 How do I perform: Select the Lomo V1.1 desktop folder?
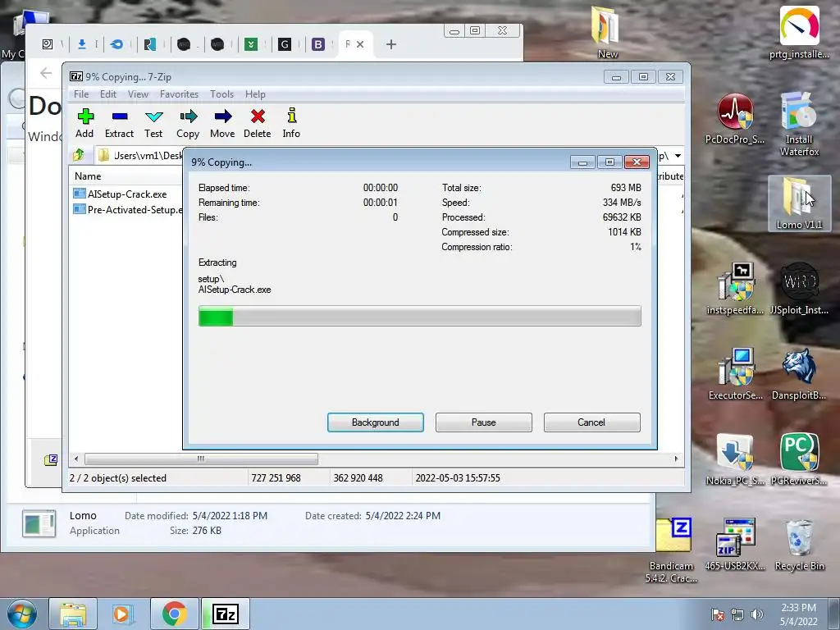click(799, 203)
